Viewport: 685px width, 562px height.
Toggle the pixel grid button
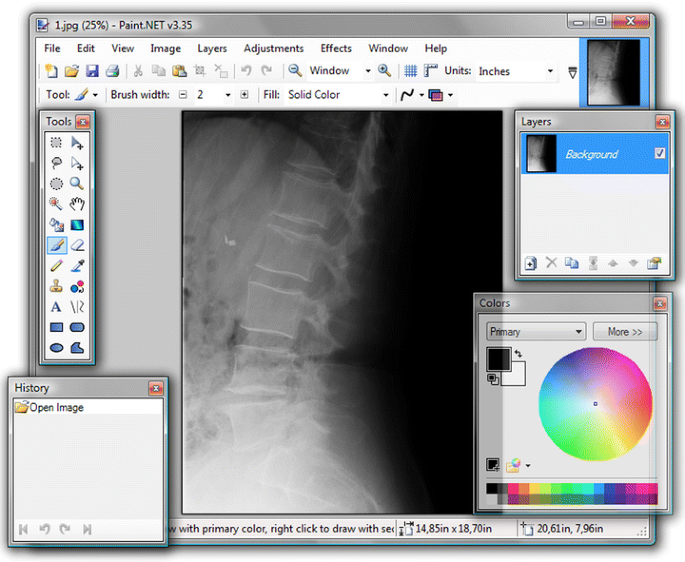410,71
